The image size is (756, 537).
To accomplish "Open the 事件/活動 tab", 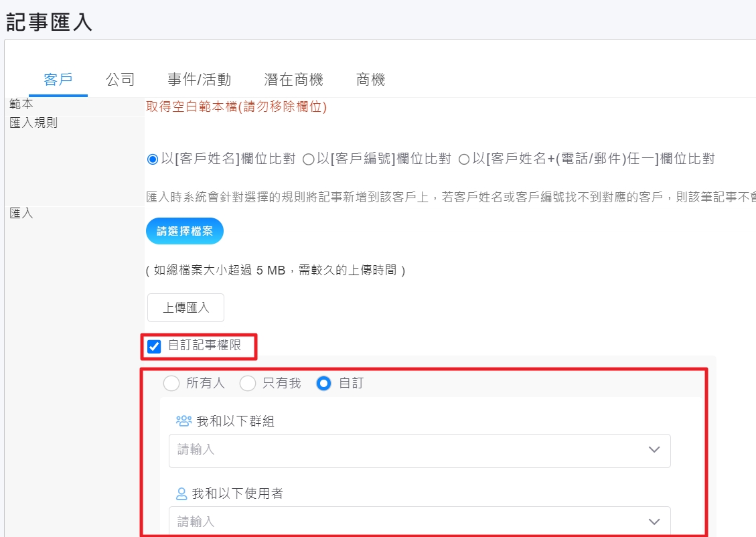I will pos(199,80).
